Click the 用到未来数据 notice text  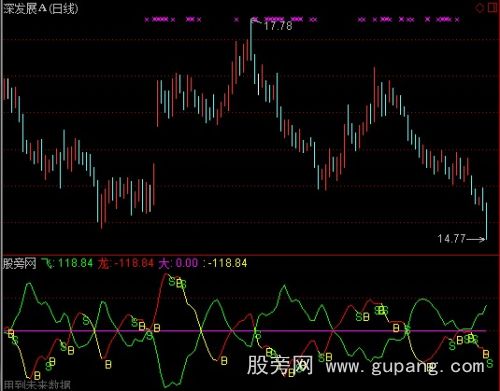[x=37, y=385]
